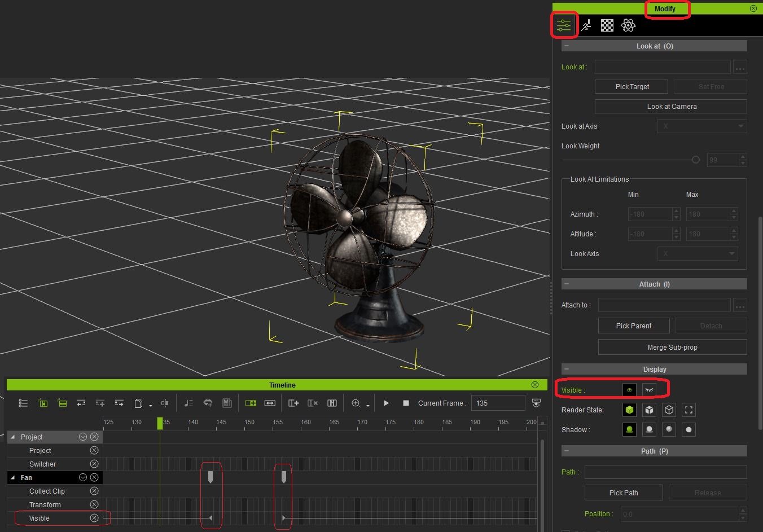Viewport: 763px width, 532px height.
Task: Click the ellipsis button beside Look at field
Action: (x=740, y=67)
